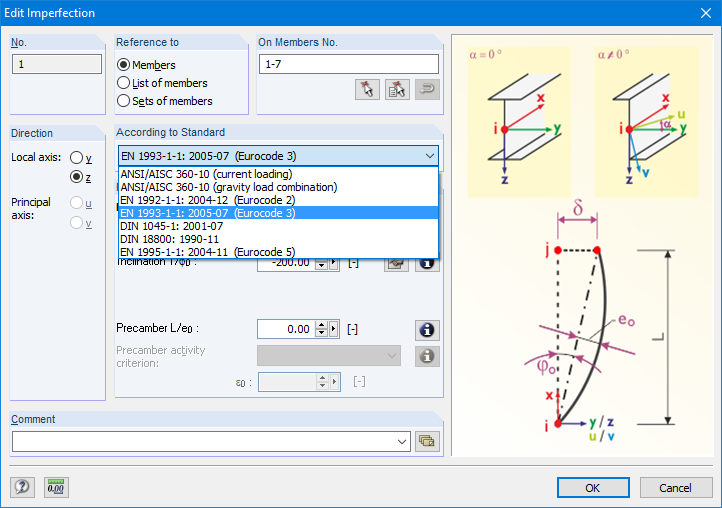
Task: Choose EN 1992-1-1: 2004-12 (Eurocode 2)
Action: (x=279, y=200)
